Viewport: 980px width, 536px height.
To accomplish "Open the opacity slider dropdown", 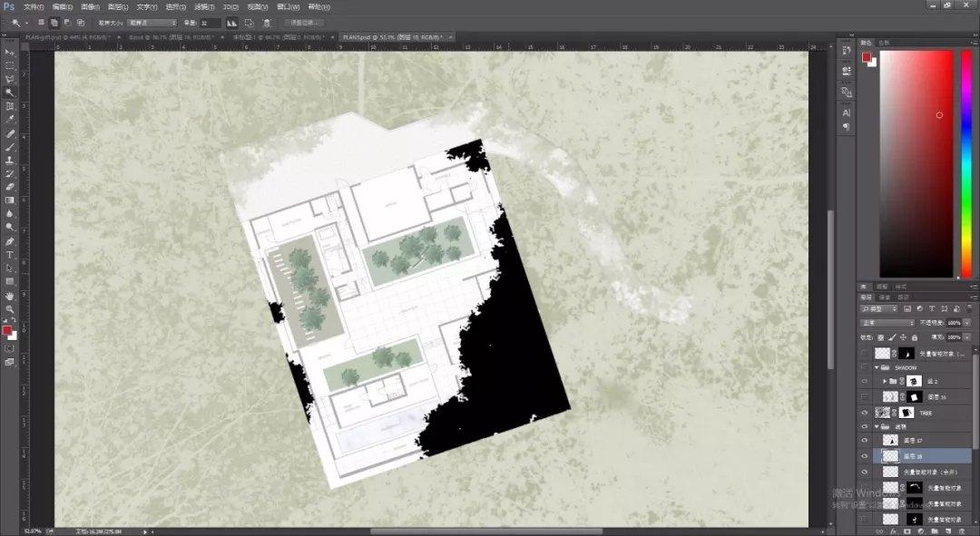I will click(x=967, y=323).
